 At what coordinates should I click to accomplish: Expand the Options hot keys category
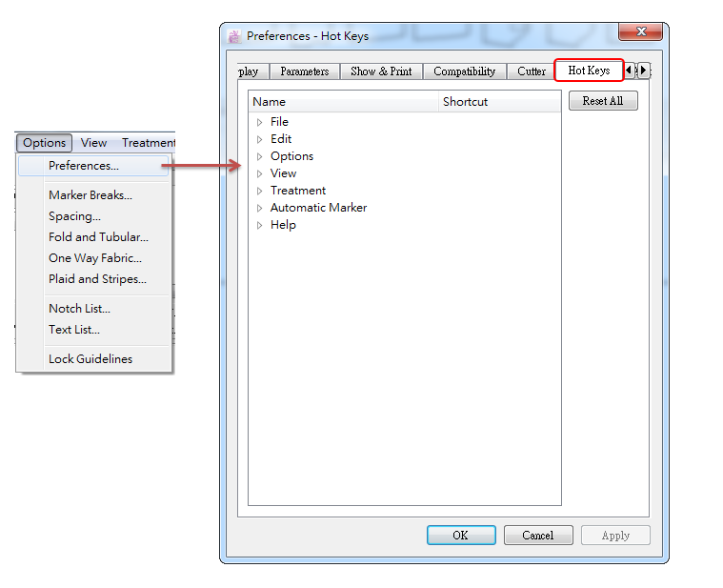[x=259, y=156]
